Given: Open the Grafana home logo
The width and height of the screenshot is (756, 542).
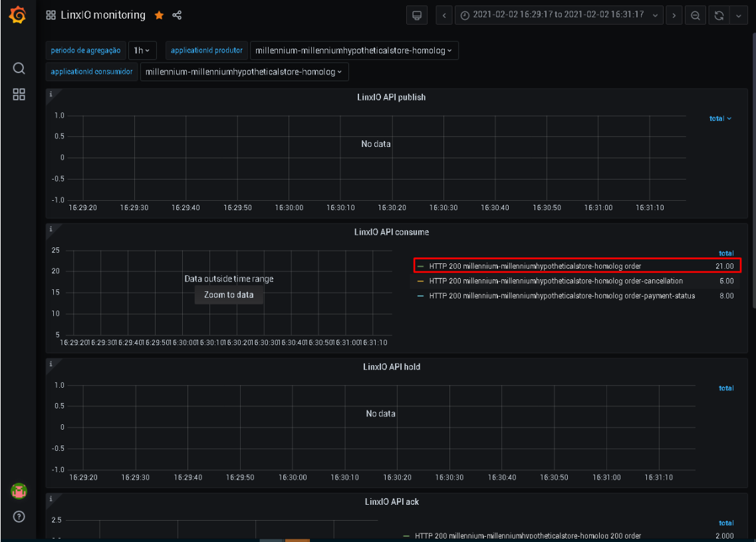Looking at the screenshot, I should pos(18,15).
